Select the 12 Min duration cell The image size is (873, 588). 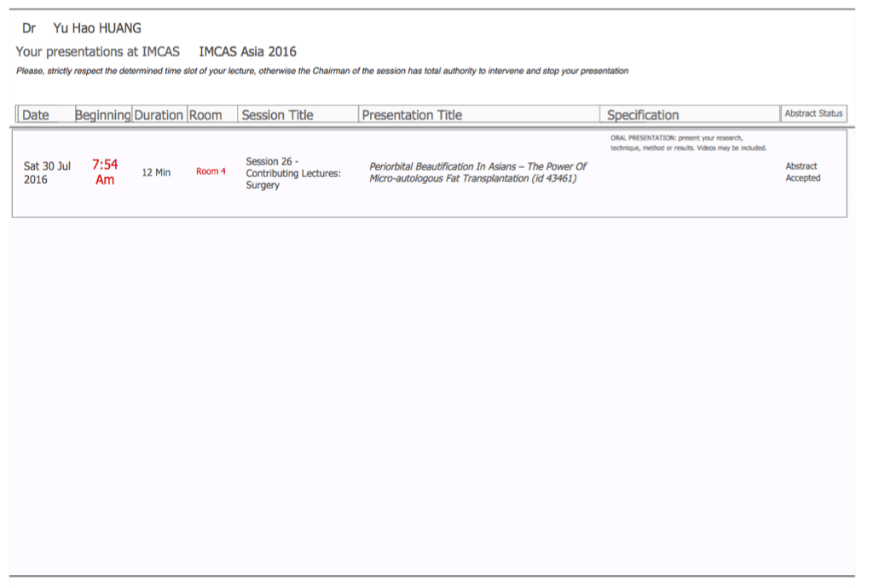click(x=156, y=172)
